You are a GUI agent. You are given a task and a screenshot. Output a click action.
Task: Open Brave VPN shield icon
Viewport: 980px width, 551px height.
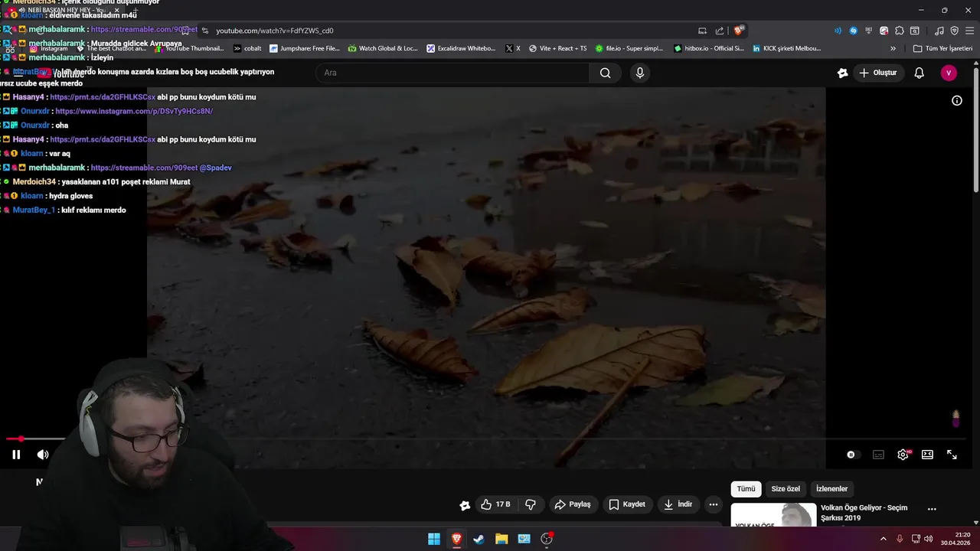[954, 31]
